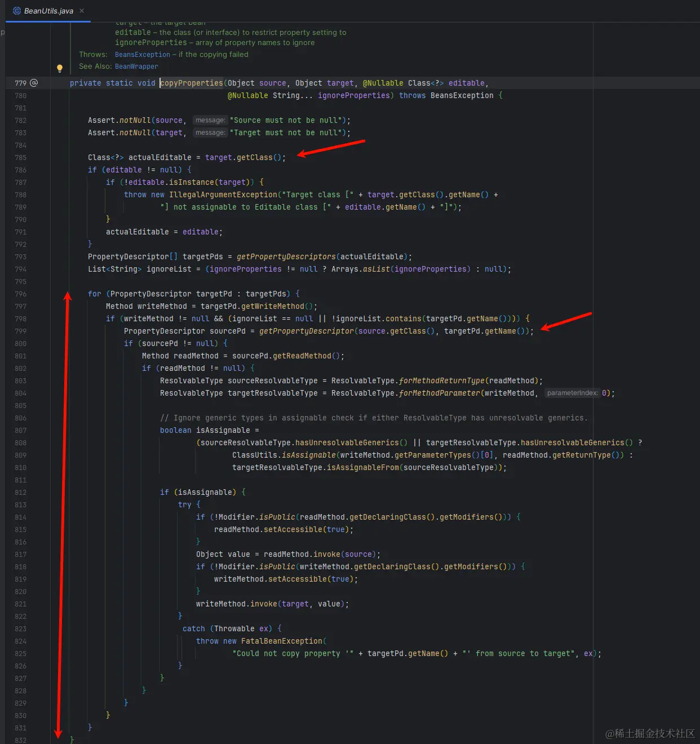
Task: Follow the BeanWrapper See Also link
Action: tap(136, 67)
